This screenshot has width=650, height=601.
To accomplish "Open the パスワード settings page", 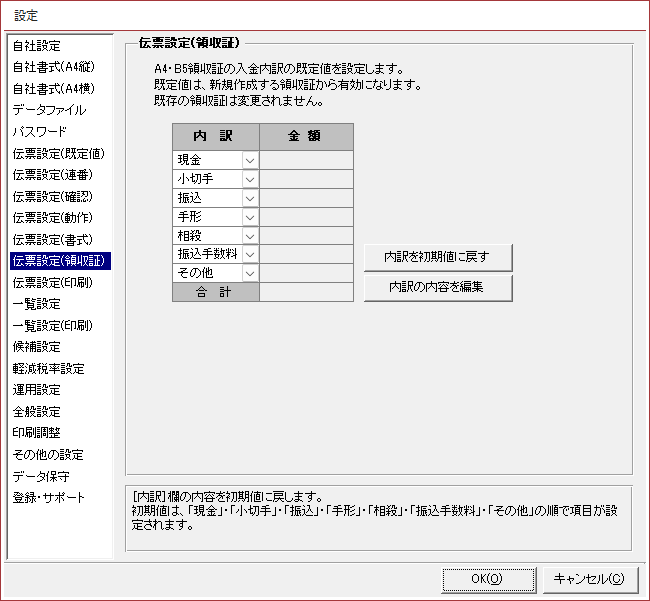I will point(40,132).
